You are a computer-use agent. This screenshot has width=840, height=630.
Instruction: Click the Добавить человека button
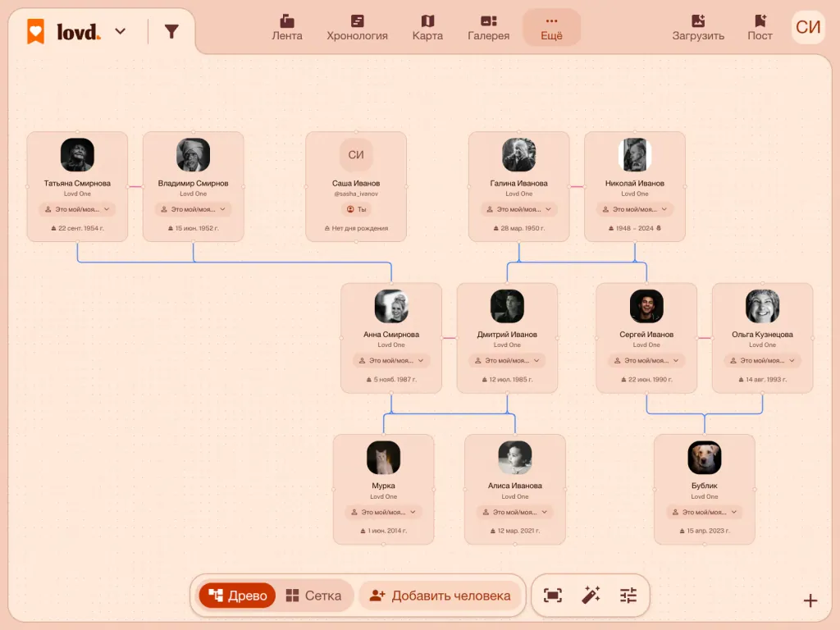[x=440, y=596]
